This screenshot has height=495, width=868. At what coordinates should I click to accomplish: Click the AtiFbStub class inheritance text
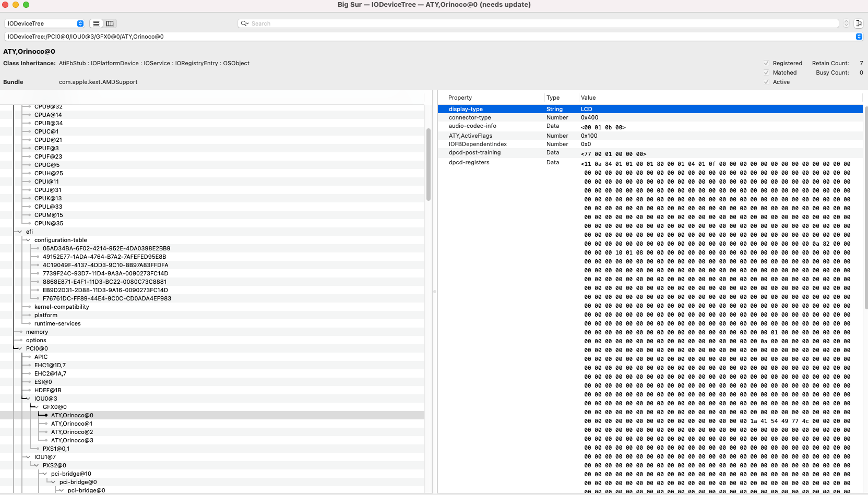72,63
